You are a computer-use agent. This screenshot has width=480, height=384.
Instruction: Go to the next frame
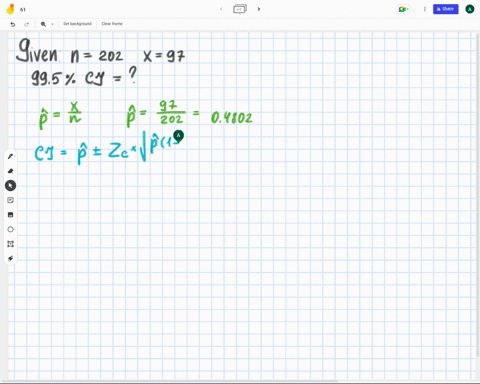click(x=259, y=9)
